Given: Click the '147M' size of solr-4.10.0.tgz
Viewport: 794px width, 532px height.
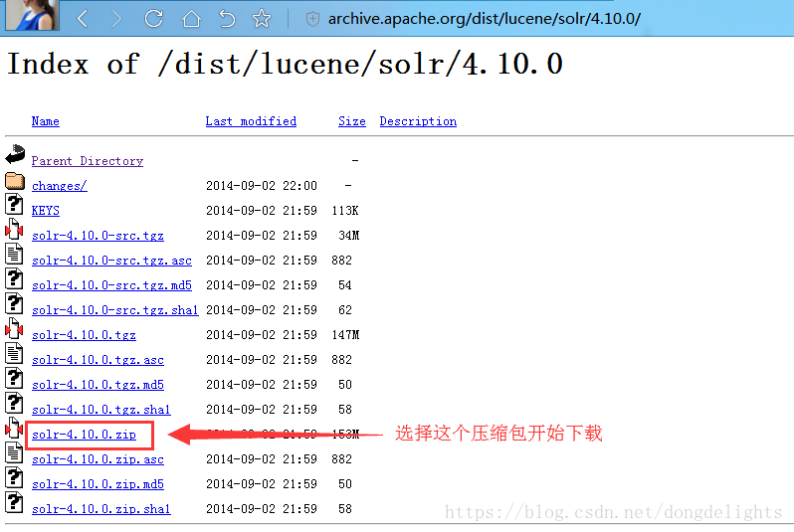Looking at the screenshot, I should tap(345, 334).
